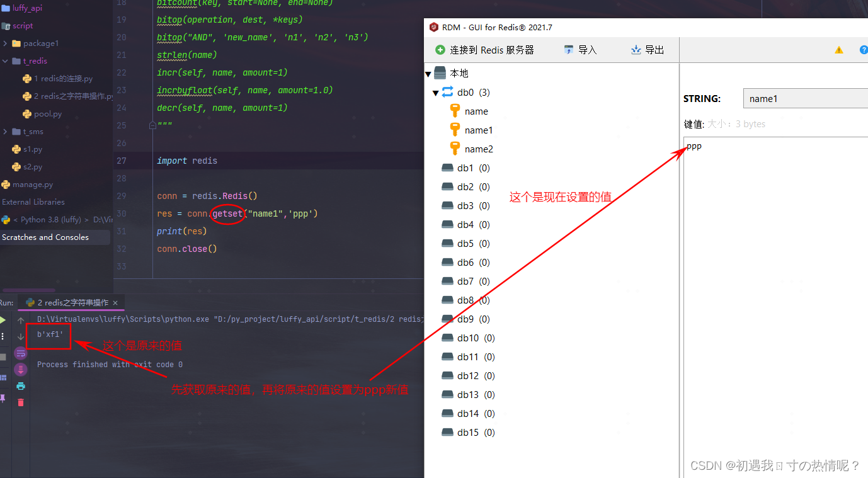Image resolution: width=868 pixels, height=478 pixels.
Task: Click the green Rerun icon in Run panel
Action: click(3, 321)
